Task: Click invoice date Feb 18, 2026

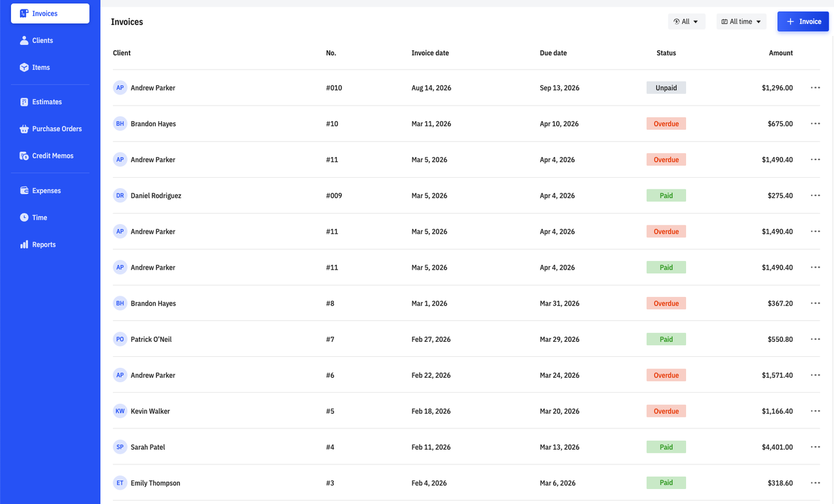Action: [x=431, y=412]
